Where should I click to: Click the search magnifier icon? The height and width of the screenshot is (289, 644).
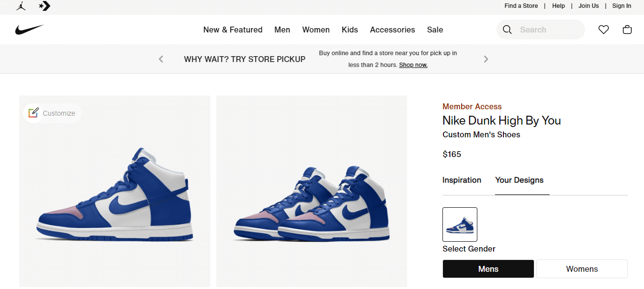(x=507, y=30)
